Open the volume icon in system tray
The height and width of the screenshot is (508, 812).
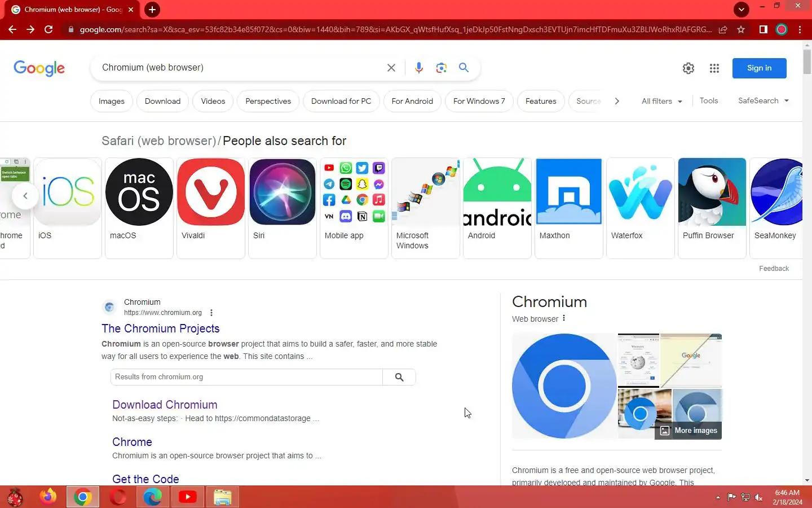coord(759,497)
